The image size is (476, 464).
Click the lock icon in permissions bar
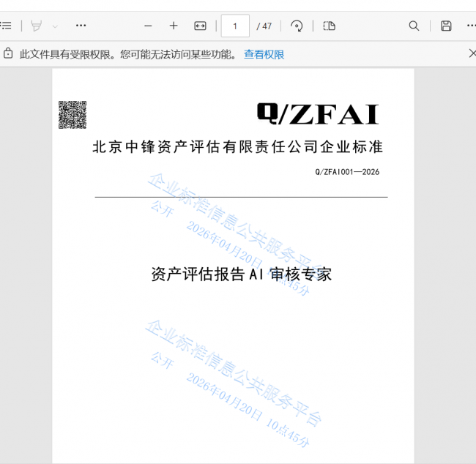pyautogui.click(x=8, y=53)
